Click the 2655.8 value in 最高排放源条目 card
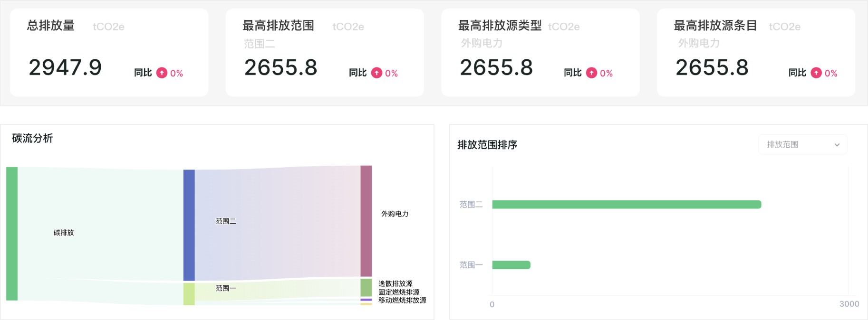The width and height of the screenshot is (868, 320). [712, 67]
